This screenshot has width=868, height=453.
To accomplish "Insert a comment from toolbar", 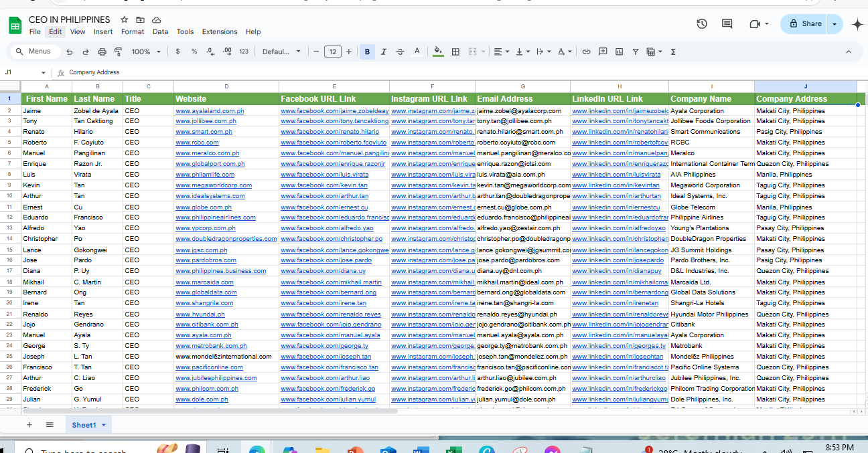I will point(603,52).
